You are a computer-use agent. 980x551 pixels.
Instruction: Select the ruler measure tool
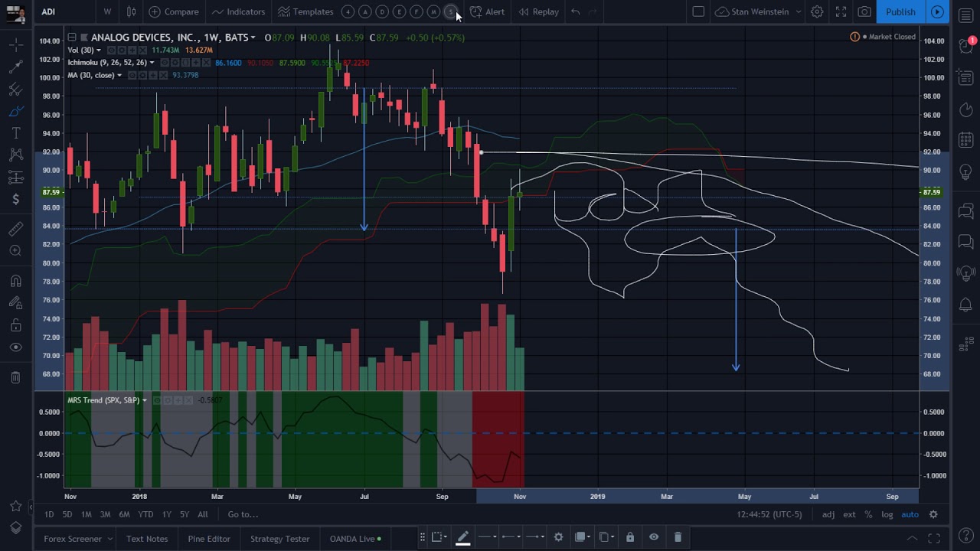(x=15, y=229)
